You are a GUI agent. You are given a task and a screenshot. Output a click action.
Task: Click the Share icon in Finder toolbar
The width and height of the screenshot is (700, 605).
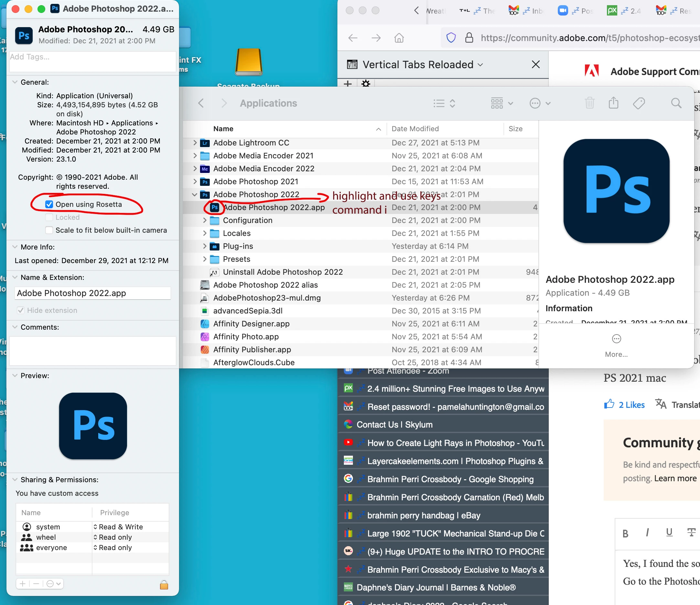point(613,103)
